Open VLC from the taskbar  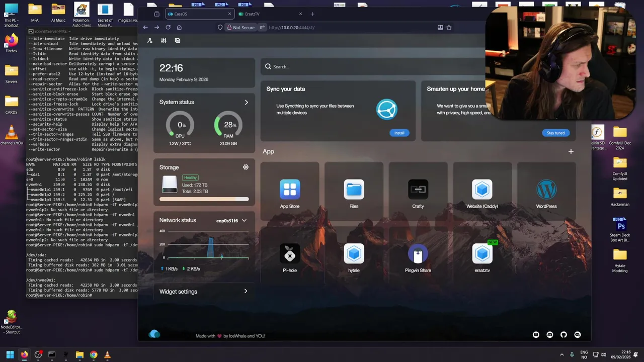tap(107, 354)
